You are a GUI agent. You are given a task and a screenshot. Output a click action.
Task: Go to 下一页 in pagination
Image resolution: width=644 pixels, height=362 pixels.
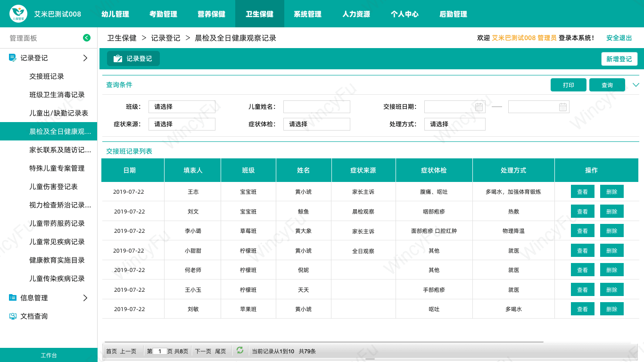pos(203,351)
